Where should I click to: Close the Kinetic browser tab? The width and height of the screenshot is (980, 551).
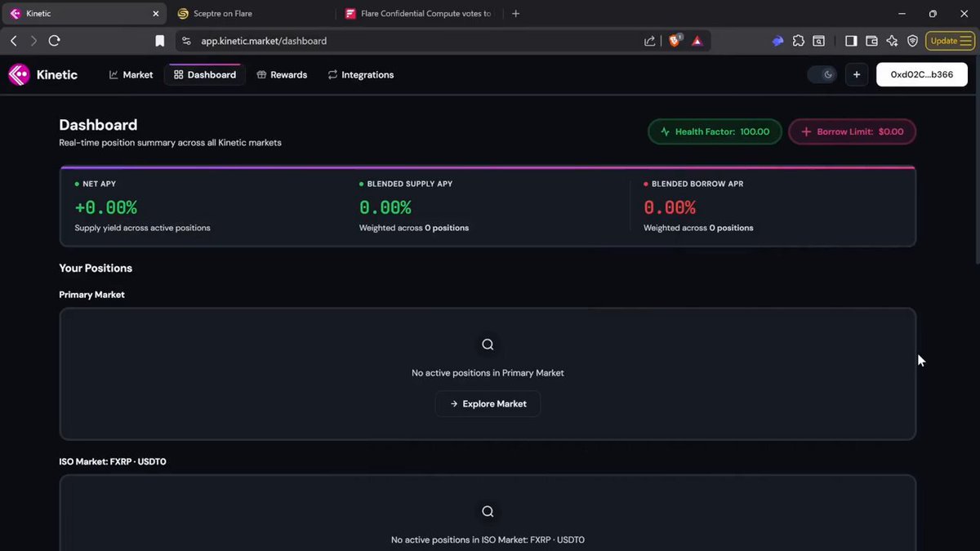pyautogui.click(x=156, y=14)
